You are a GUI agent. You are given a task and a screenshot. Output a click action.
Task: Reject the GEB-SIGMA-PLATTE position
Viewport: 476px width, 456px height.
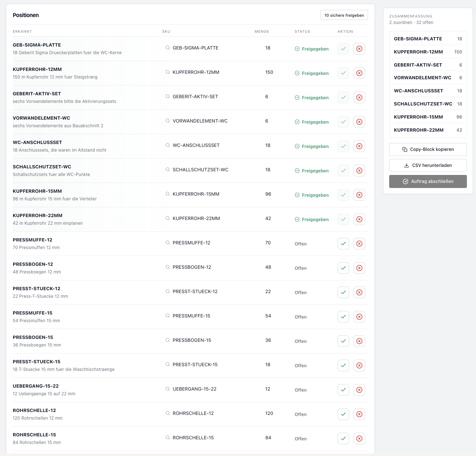(359, 49)
